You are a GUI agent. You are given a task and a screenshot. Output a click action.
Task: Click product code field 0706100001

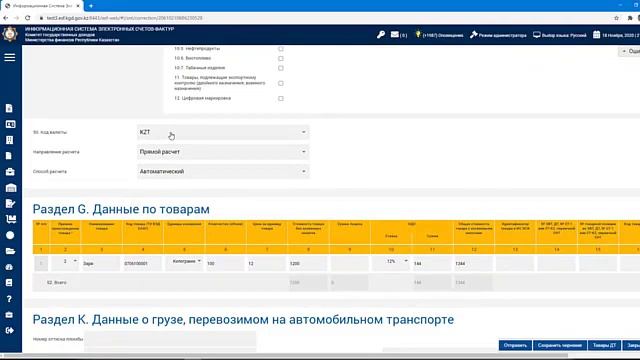pyautogui.click(x=142, y=264)
